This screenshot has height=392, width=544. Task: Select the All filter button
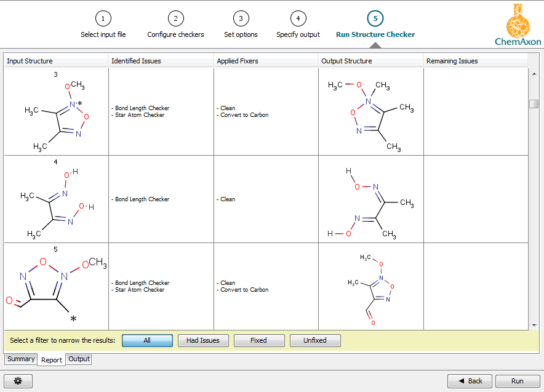tap(147, 340)
